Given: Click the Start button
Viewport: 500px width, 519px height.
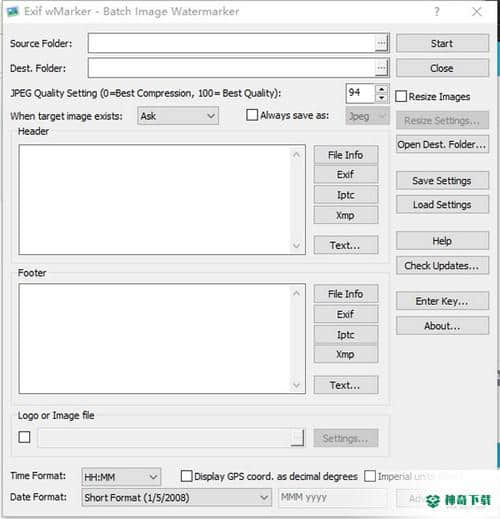Looking at the screenshot, I should pos(442,43).
